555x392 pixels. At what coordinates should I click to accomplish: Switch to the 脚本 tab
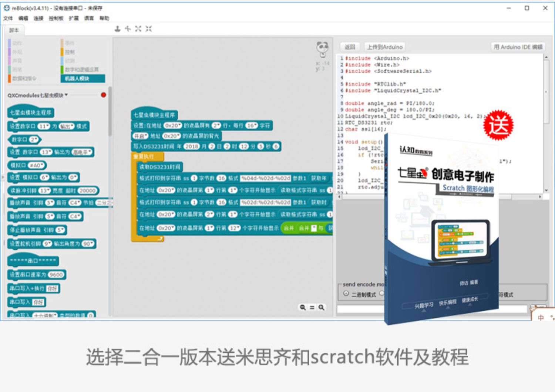click(x=14, y=30)
